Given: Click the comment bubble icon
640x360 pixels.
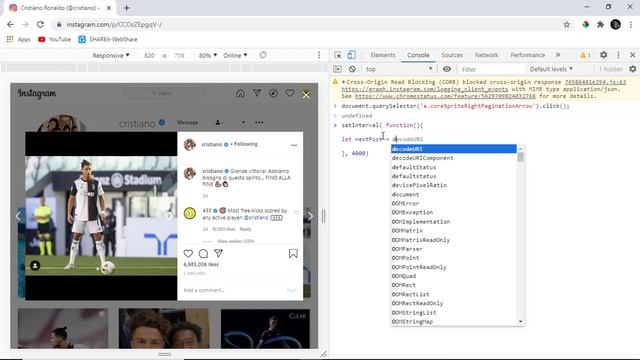Looking at the screenshot, I should pyautogui.click(x=203, y=253).
